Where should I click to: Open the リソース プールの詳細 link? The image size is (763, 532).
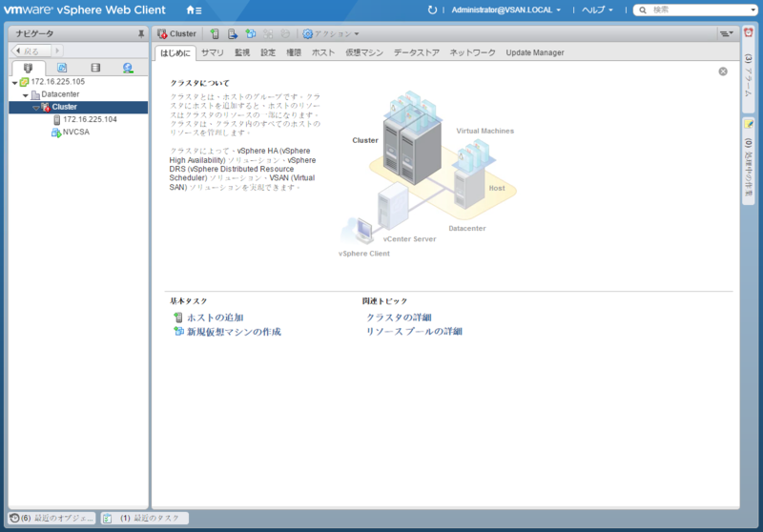tap(414, 332)
